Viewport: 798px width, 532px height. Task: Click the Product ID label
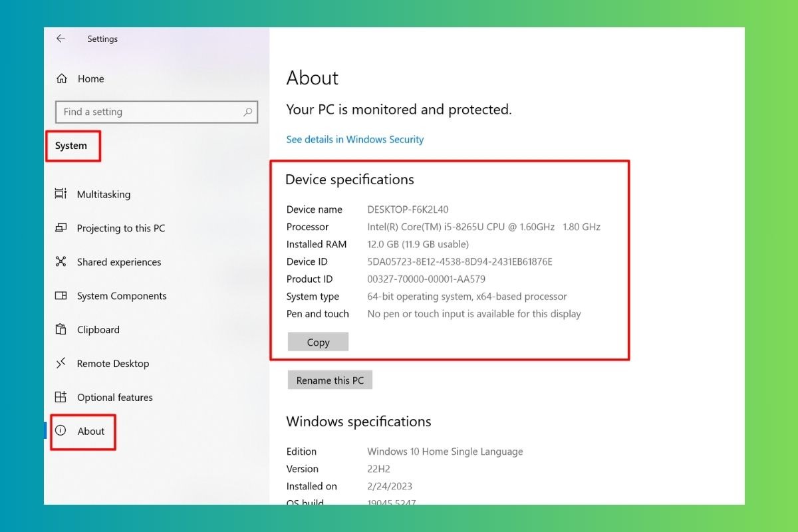(x=310, y=279)
